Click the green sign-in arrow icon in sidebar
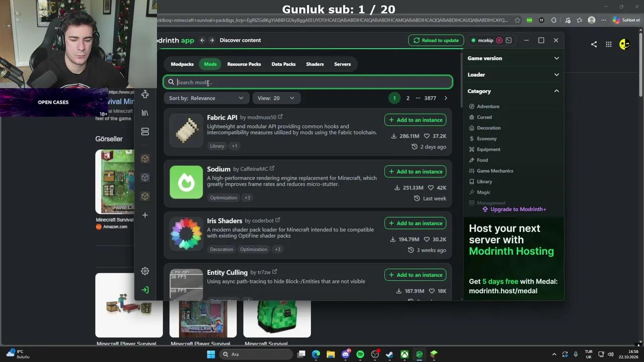Screen dimensions: 644x362 point(145,290)
